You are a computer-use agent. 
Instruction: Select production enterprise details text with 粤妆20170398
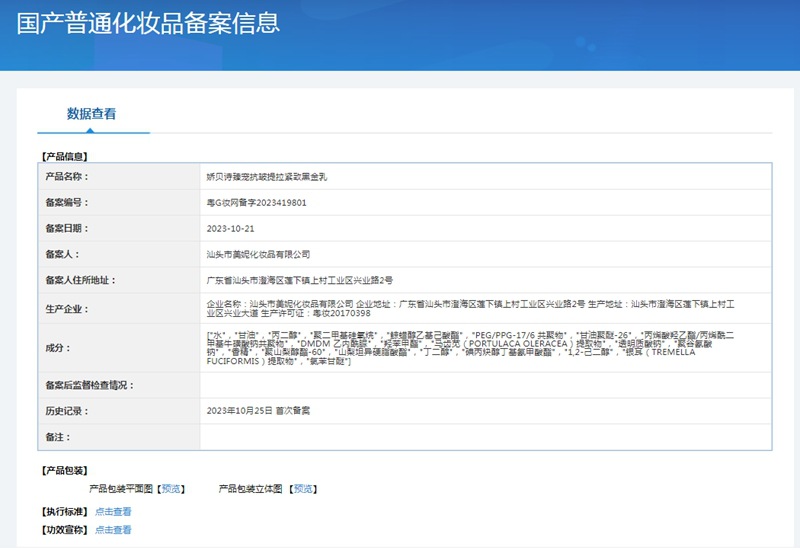tap(470, 309)
